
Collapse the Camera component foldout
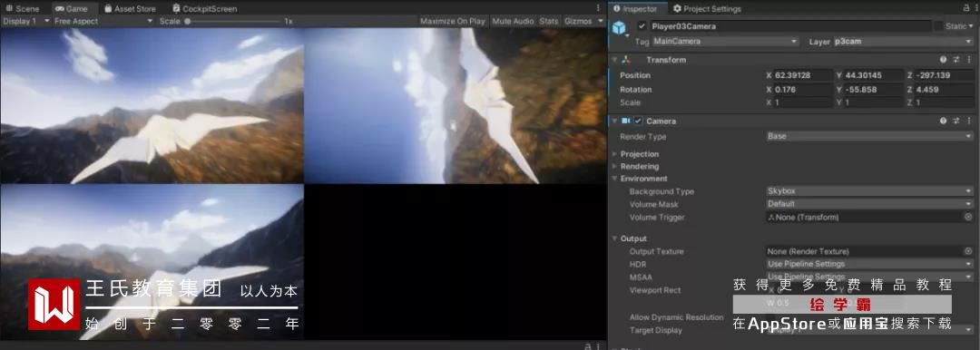coord(614,122)
